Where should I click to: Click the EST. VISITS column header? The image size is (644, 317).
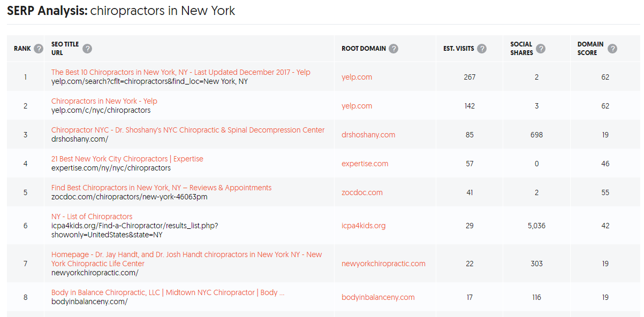[x=459, y=49]
